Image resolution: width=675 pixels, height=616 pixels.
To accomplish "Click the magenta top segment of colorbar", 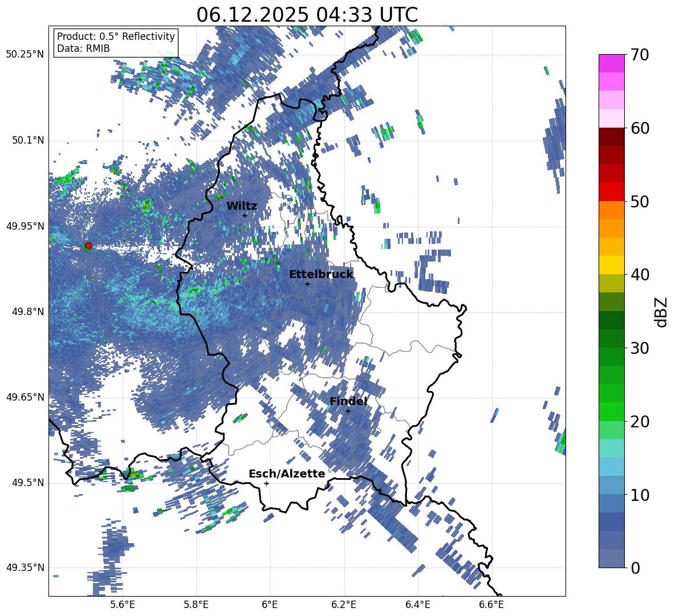I will pos(611,64).
